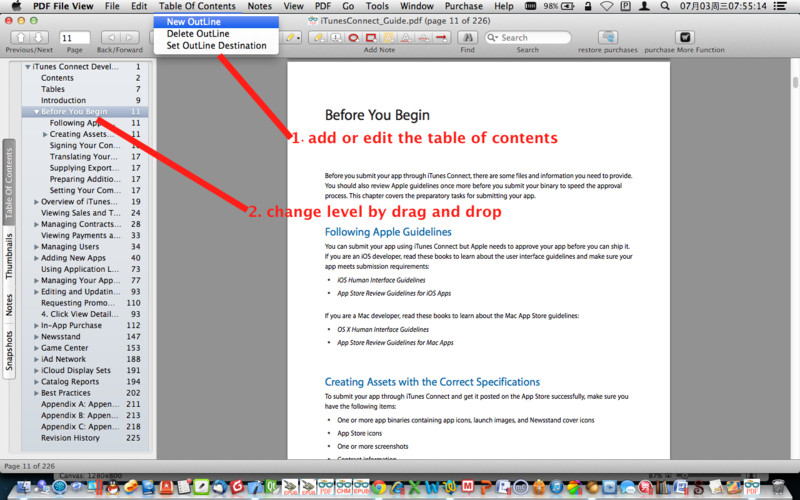
Task: Go to next page with down arrow
Action: pos(39,38)
